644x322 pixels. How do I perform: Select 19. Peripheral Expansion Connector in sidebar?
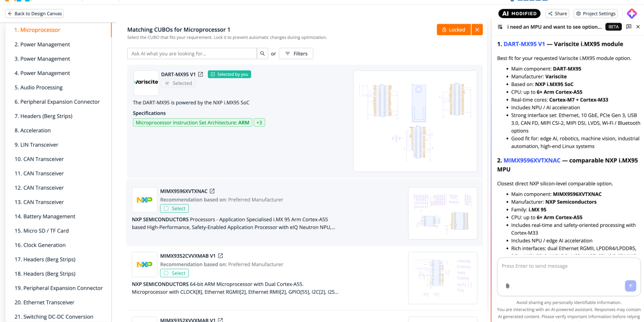pos(58,288)
